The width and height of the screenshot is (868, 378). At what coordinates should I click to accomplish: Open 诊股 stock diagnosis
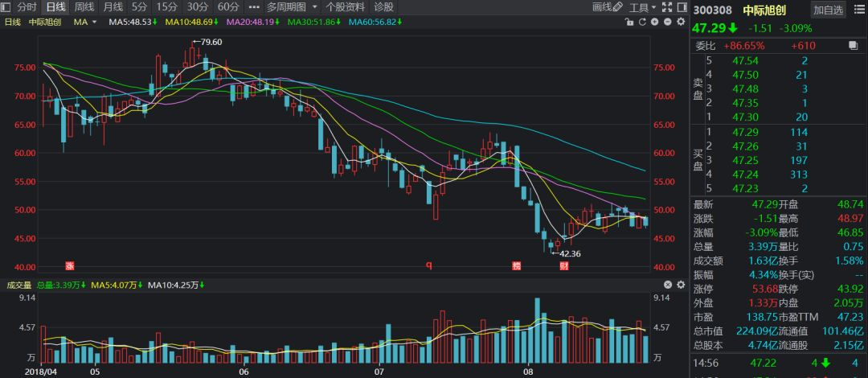click(x=383, y=7)
